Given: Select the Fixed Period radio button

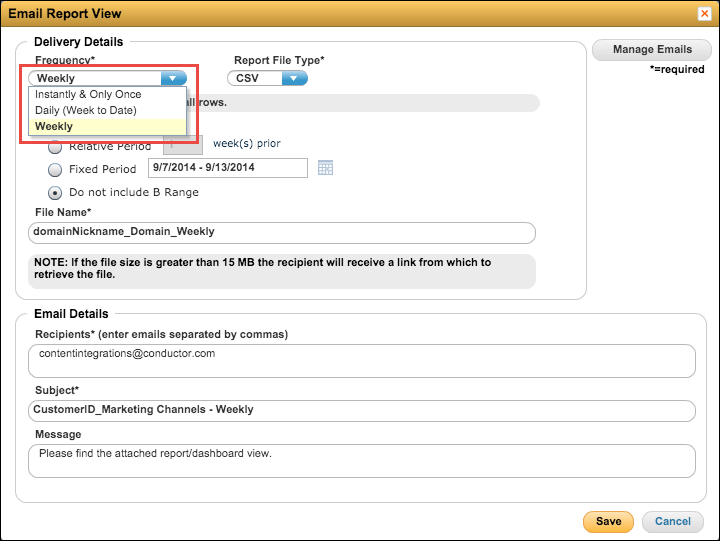Looking at the screenshot, I should (55, 170).
